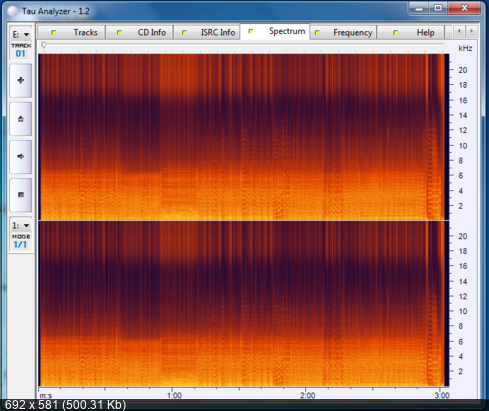Image resolution: width=489 pixels, height=411 pixels.
Task: Open the CD Info tab
Action: [140, 33]
